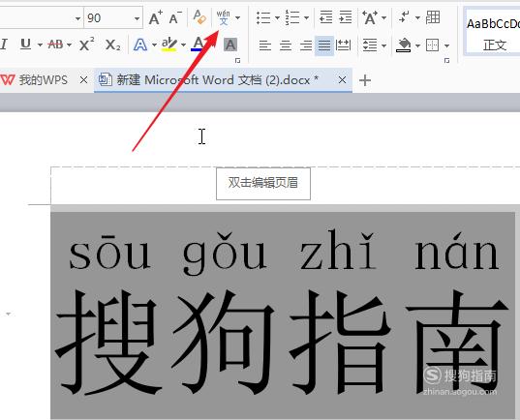Image resolution: width=520 pixels, height=420 pixels.
Task: Clear formatting with eraser icon
Action: point(199,17)
